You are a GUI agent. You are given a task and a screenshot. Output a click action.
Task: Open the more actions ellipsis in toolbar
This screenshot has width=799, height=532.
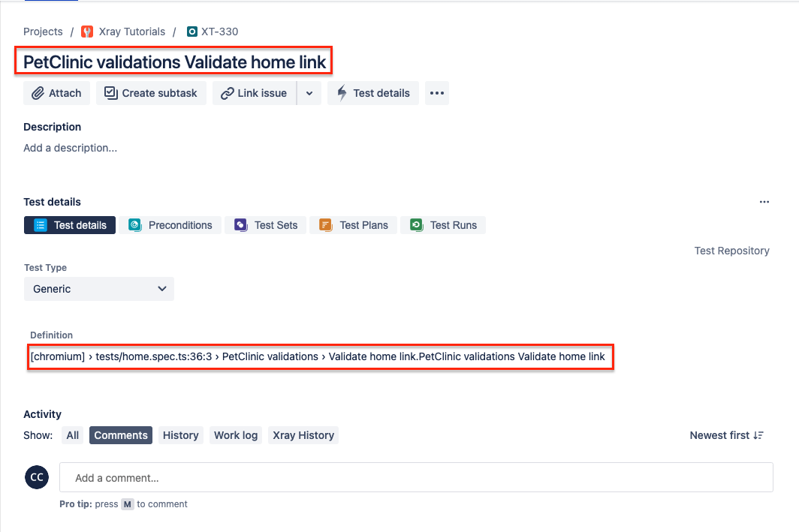click(437, 93)
